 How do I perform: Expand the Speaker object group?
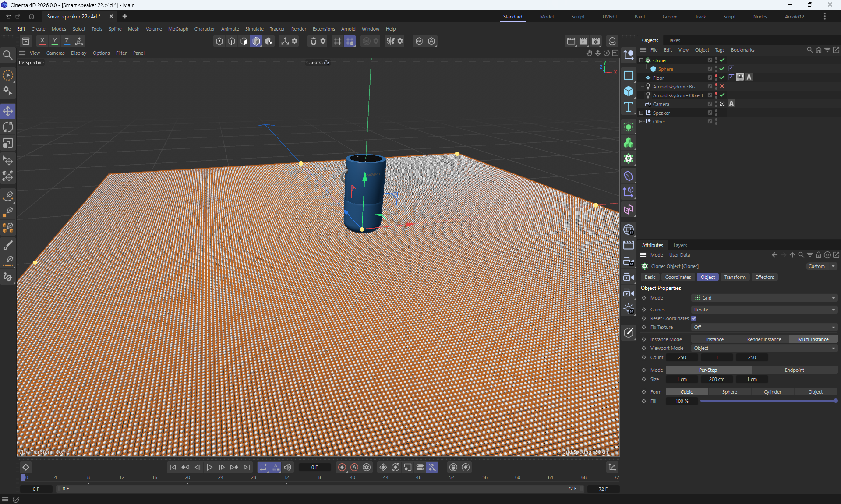coord(641,113)
